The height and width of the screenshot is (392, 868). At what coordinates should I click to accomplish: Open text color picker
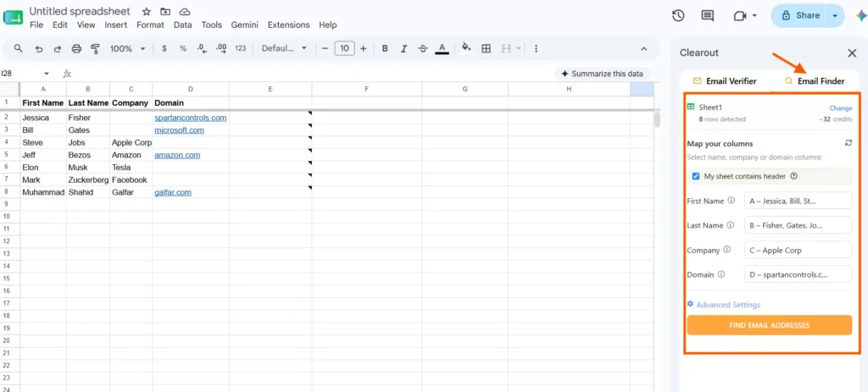coord(441,48)
